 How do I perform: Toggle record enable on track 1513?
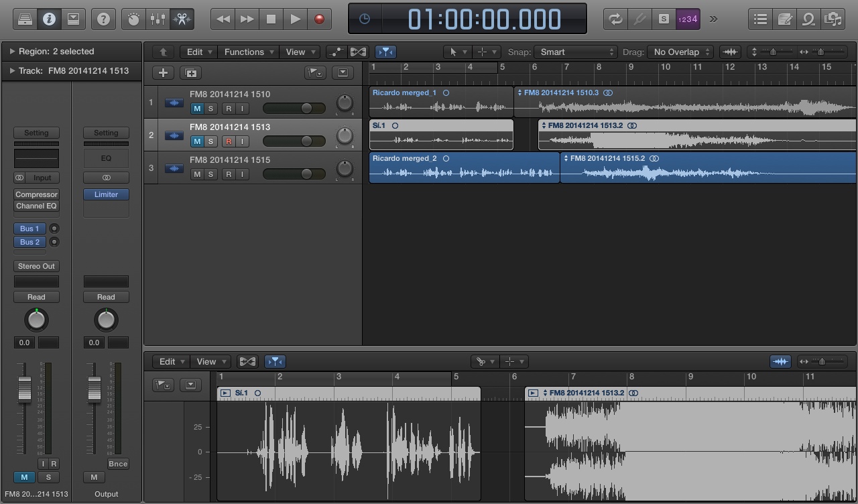point(229,141)
